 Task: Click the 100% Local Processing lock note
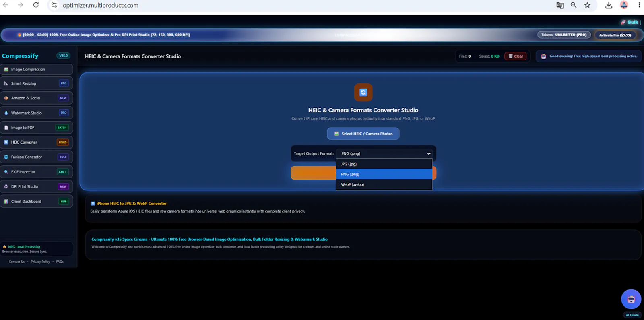[x=37, y=249]
